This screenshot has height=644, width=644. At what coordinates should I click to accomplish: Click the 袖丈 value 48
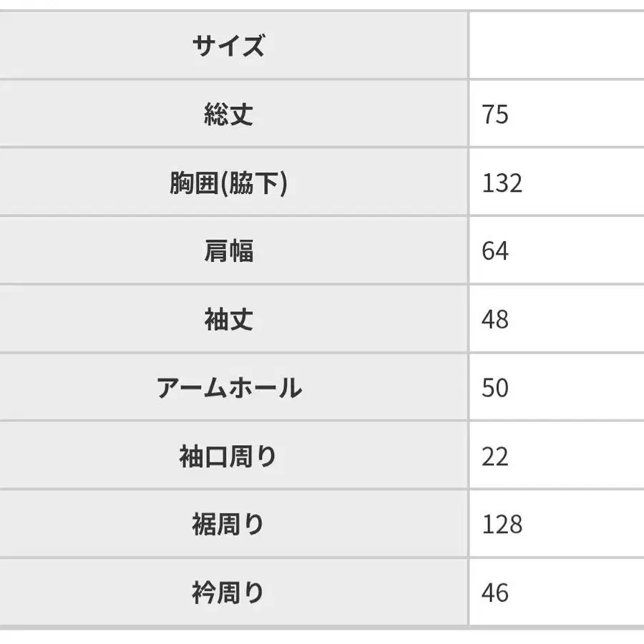pyautogui.click(x=495, y=320)
